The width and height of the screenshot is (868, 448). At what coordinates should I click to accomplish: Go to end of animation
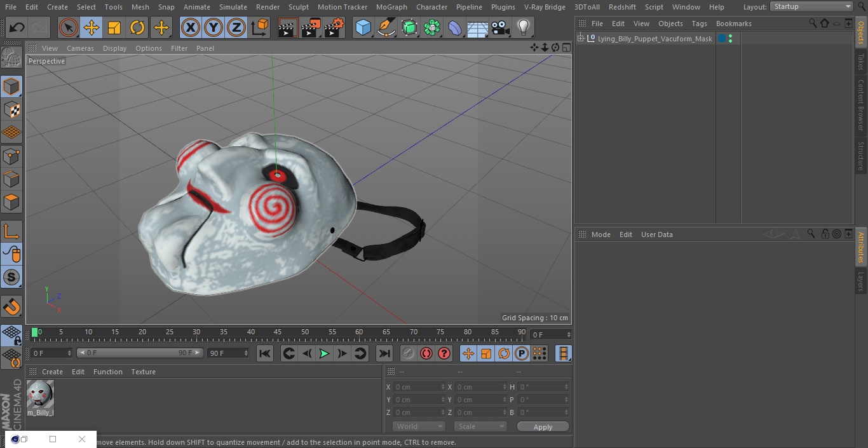pyautogui.click(x=384, y=353)
